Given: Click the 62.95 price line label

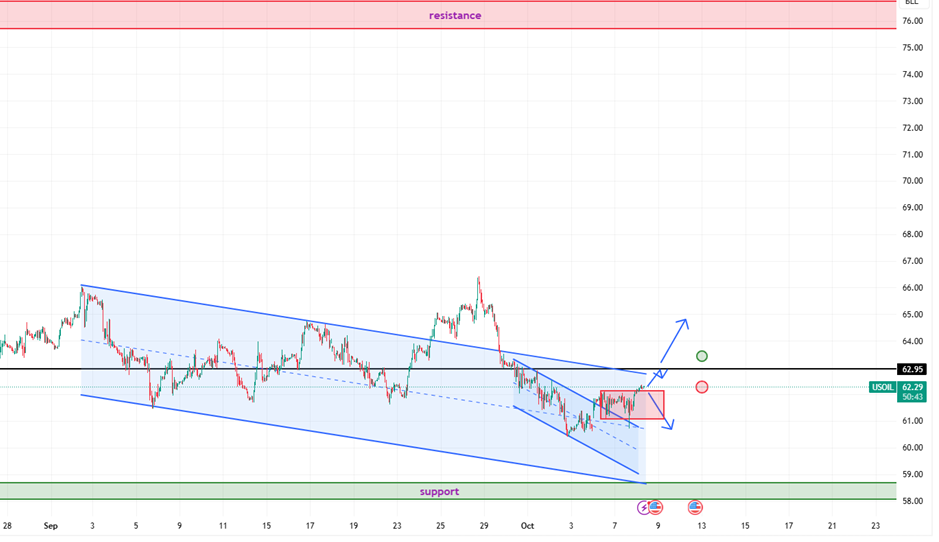Looking at the screenshot, I should (911, 369).
